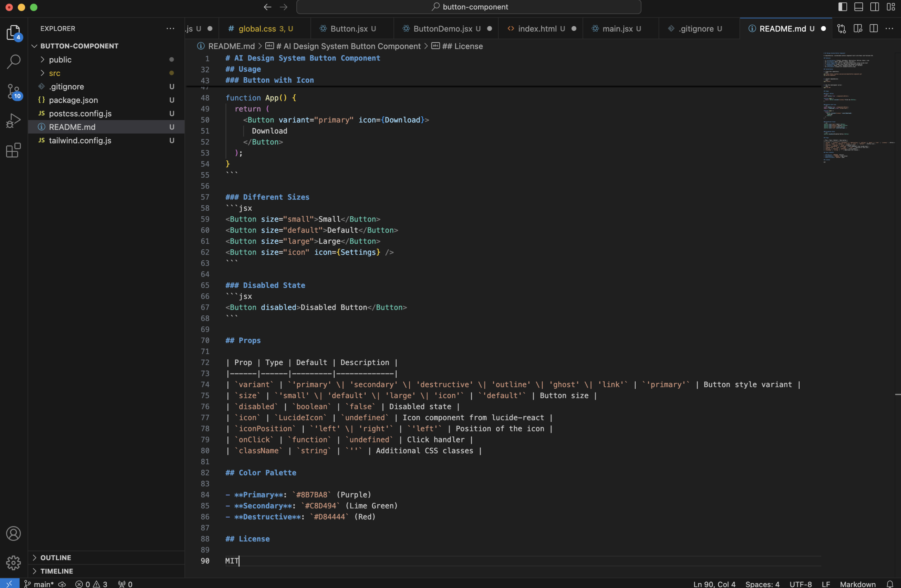The width and height of the screenshot is (901, 588).
Task: Click the Split Editor Right icon
Action: pyautogui.click(x=873, y=29)
